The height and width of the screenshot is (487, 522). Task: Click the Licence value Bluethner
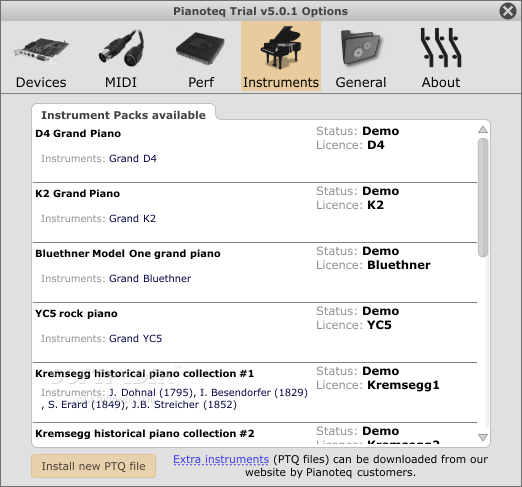pyautogui.click(x=399, y=265)
